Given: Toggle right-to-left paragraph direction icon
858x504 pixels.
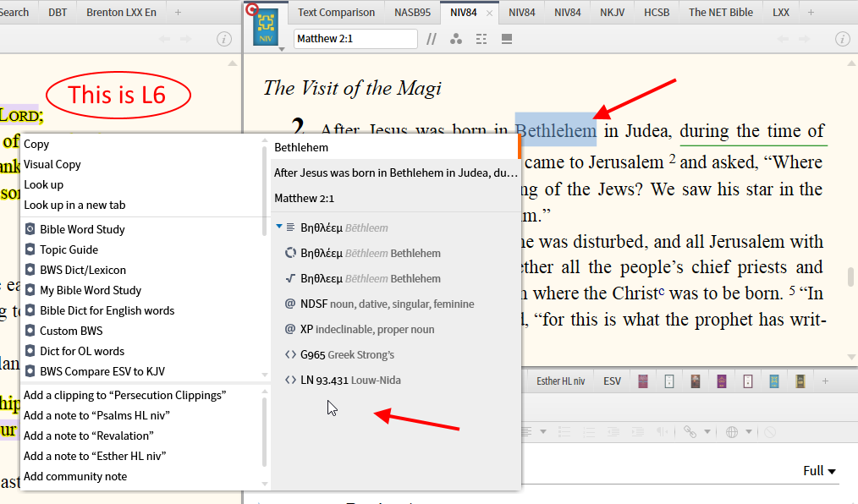Looking at the screenshot, I should click(x=663, y=432).
